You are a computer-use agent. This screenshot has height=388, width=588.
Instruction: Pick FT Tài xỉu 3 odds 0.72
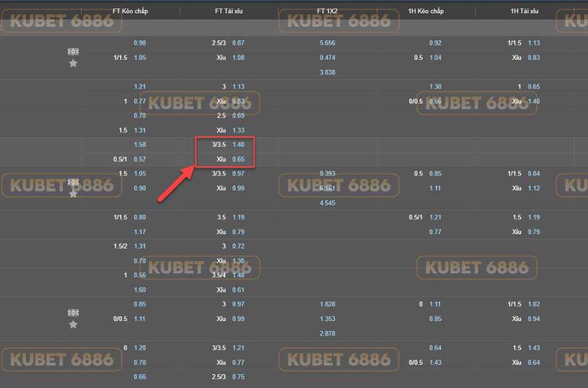click(x=238, y=246)
